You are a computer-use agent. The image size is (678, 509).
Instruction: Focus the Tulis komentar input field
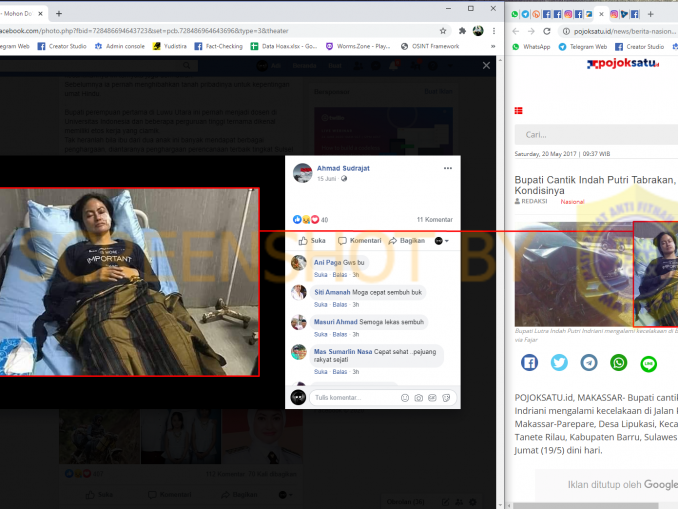point(355,398)
